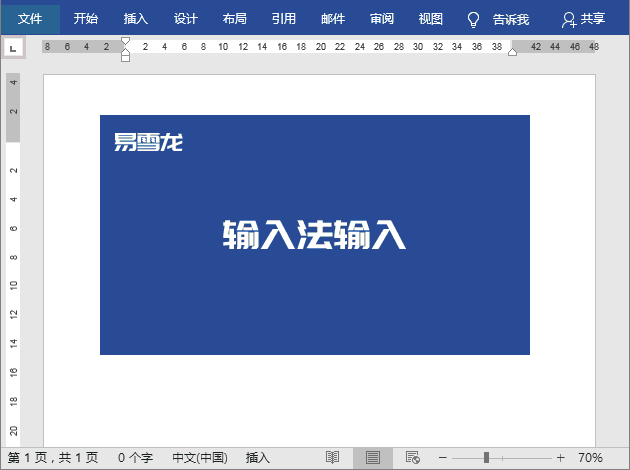Click the zoom out minus button
Image resolution: width=630 pixels, height=470 pixels.
(443, 458)
